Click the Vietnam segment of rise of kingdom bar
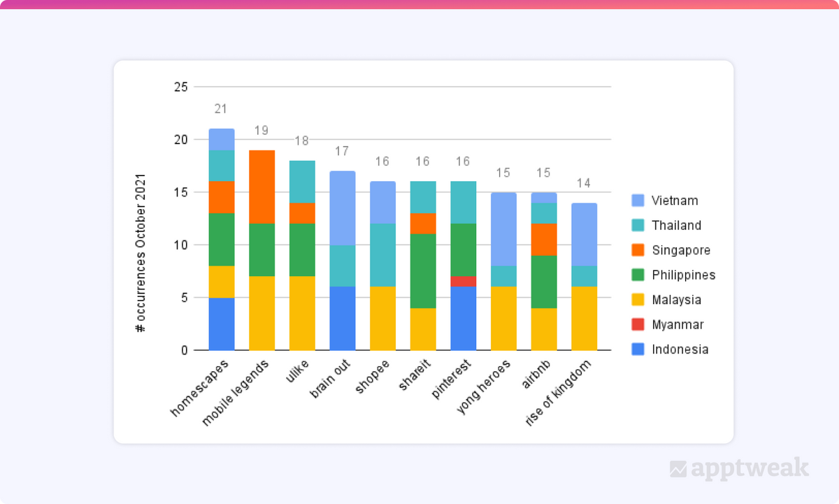The width and height of the screenshot is (839, 504). point(584,235)
